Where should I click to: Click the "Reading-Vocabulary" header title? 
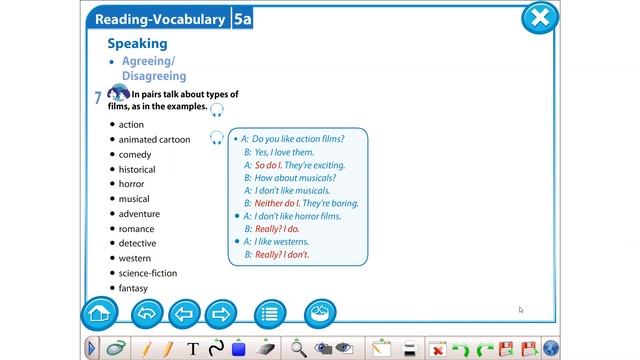coord(160,19)
